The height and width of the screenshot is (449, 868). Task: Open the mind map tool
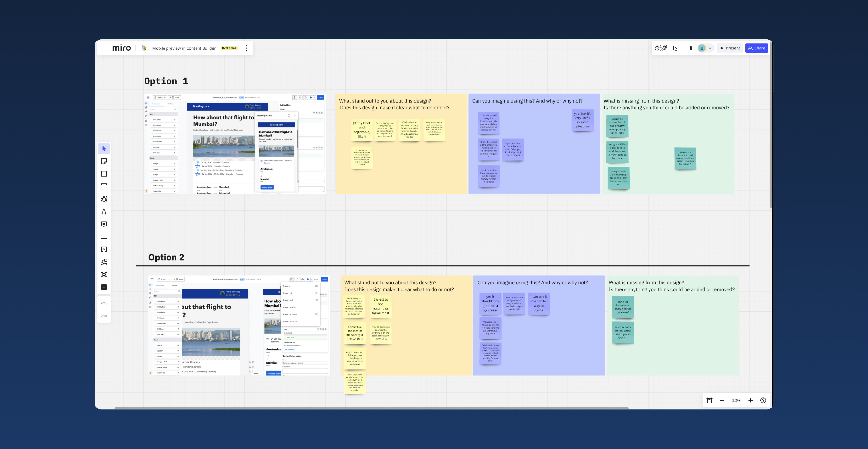(104, 275)
